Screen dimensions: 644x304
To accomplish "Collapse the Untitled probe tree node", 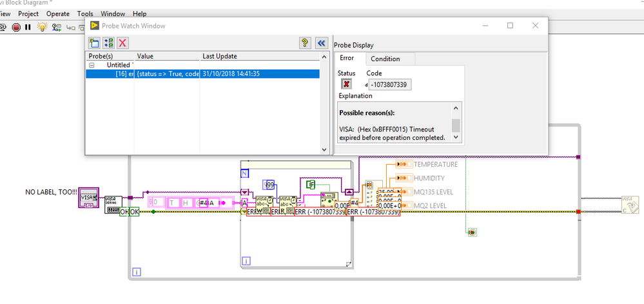I will (92, 65).
